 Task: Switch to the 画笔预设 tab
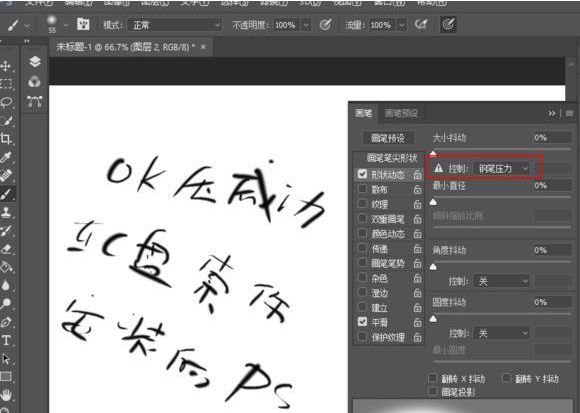click(401, 113)
